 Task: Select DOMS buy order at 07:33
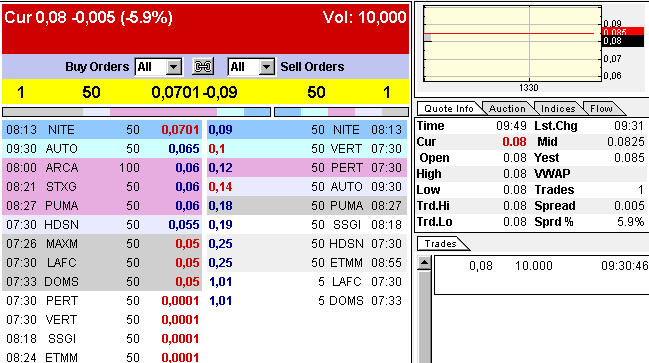pos(102,282)
